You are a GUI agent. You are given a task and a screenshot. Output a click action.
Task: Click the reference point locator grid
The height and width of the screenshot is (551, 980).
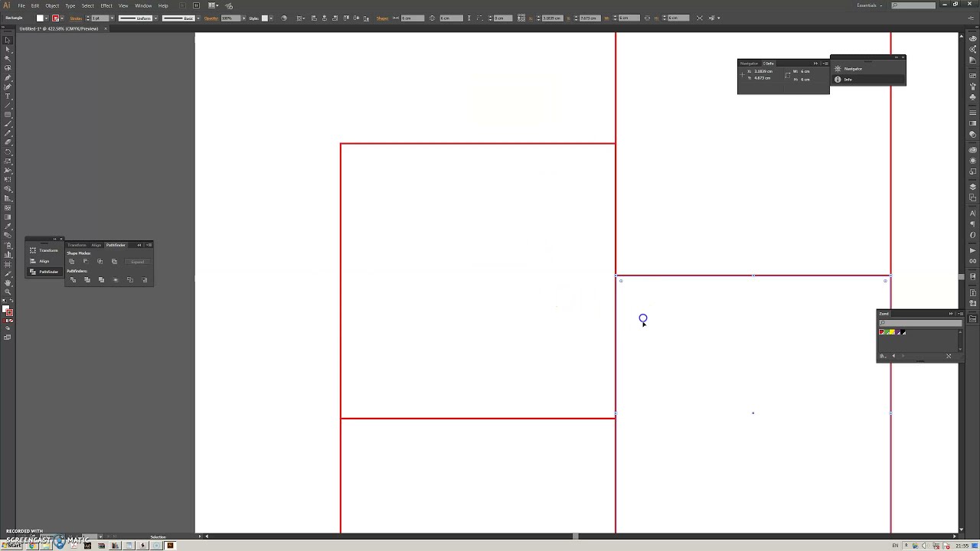tap(521, 18)
